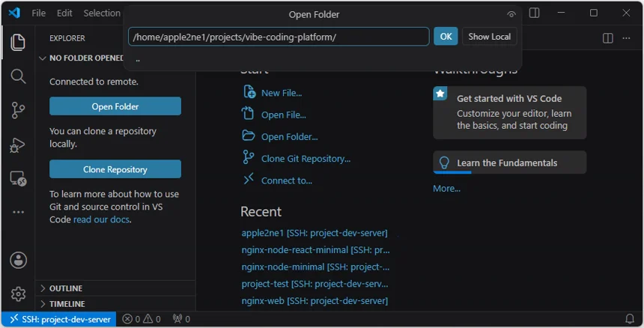644x328 pixels.
Task: Click the Show Local button
Action: point(490,37)
